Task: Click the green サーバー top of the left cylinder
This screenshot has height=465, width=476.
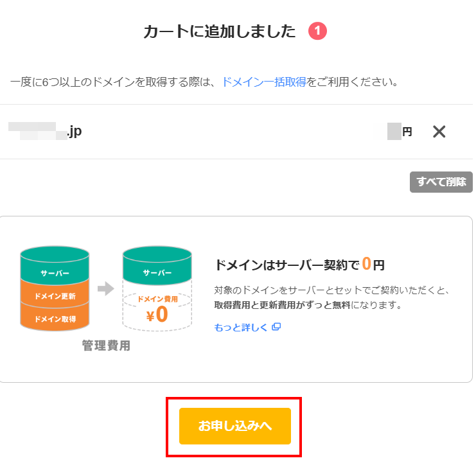Action: [x=55, y=271]
